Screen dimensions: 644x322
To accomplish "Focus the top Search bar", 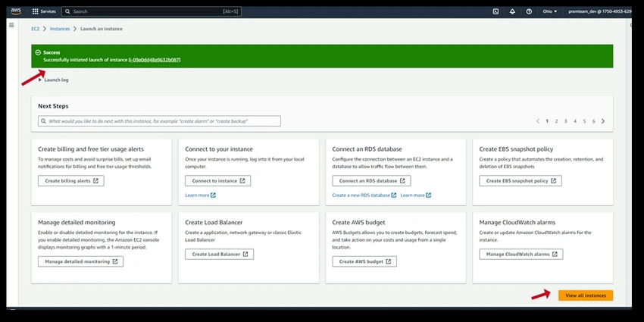I will point(152,11).
